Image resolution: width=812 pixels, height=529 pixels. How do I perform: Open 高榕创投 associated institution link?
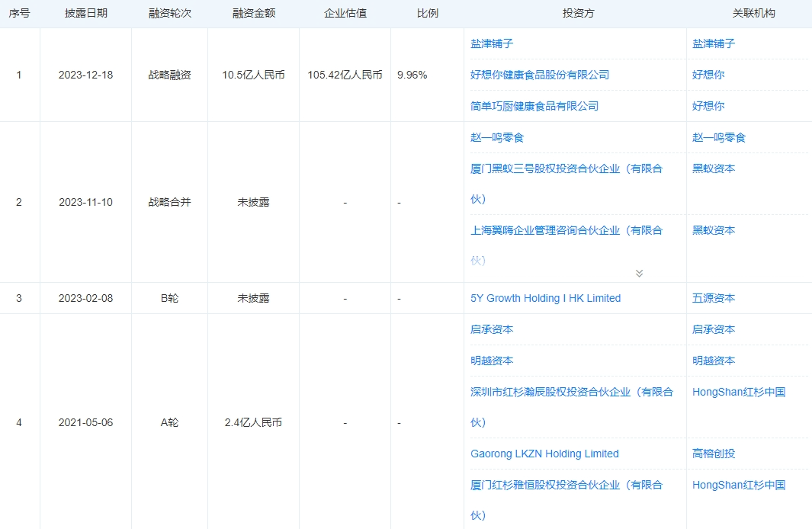click(714, 454)
